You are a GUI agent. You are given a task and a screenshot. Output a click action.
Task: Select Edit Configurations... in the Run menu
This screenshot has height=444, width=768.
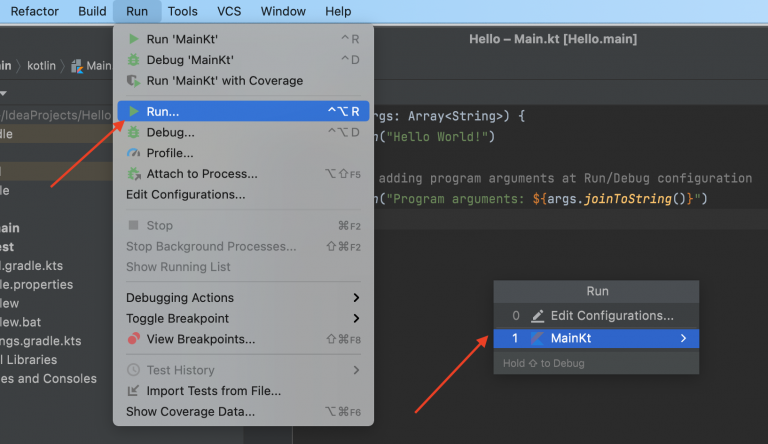(x=185, y=194)
